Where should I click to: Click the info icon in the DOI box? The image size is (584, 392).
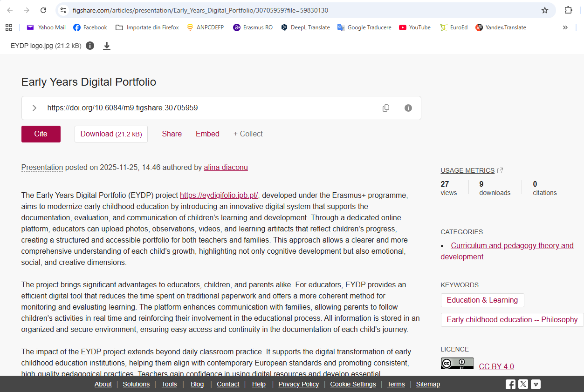pyautogui.click(x=408, y=108)
